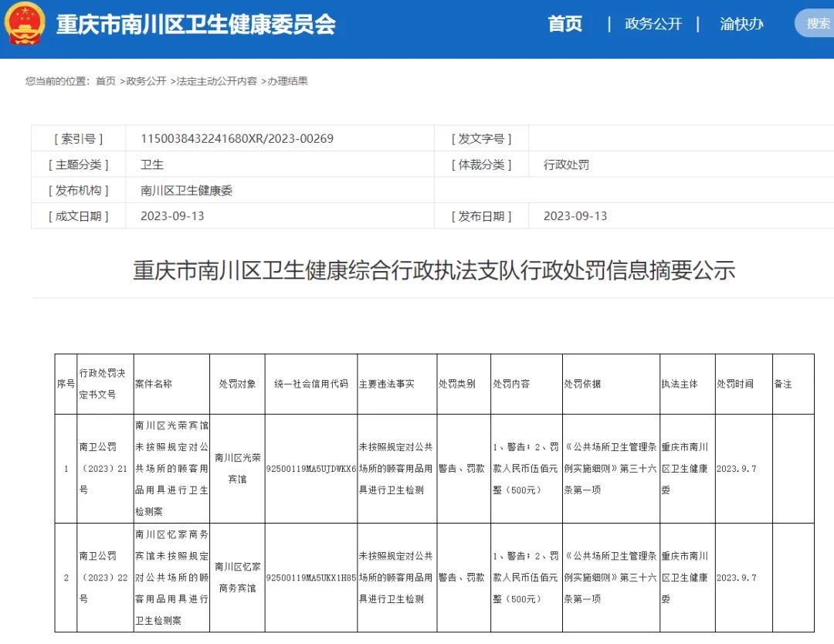Open the 政务公开 navigation tab

(x=653, y=24)
